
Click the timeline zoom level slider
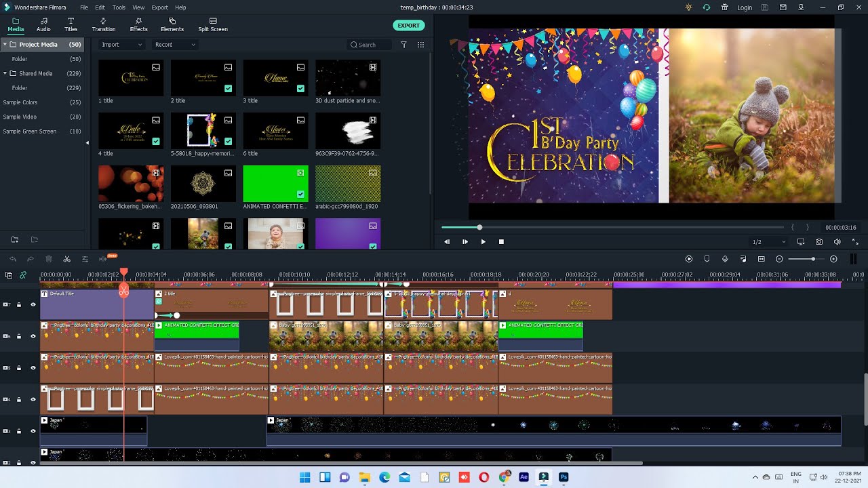click(x=806, y=259)
